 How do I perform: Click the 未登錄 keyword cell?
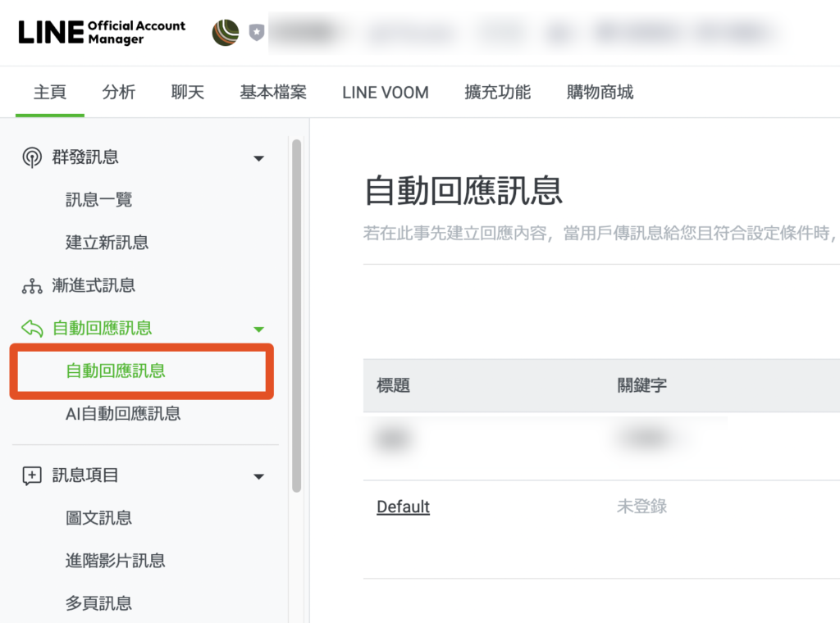click(641, 507)
